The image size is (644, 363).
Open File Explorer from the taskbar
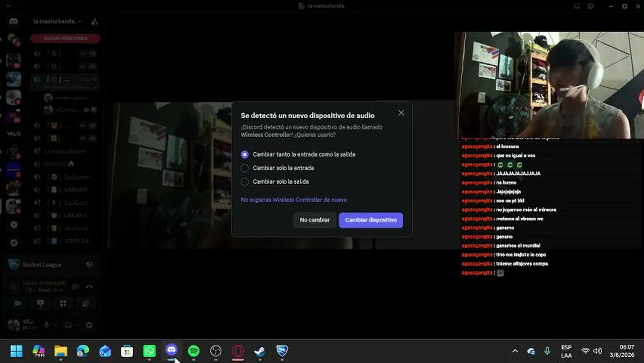pyautogui.click(x=60, y=351)
